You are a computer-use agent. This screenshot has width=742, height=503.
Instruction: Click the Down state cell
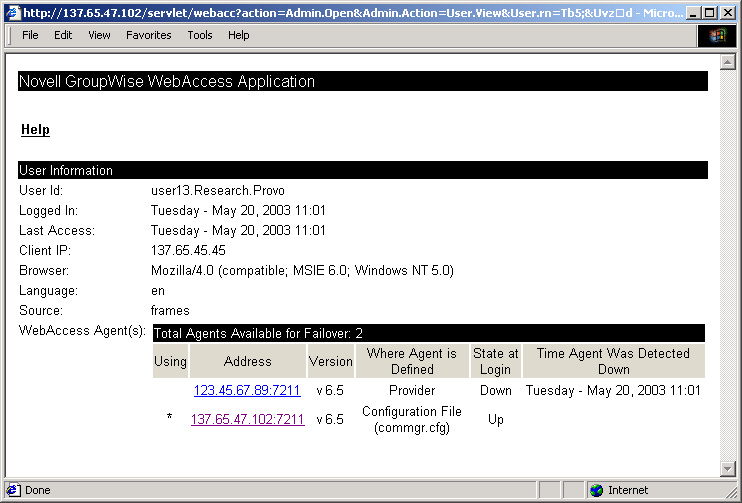pyautogui.click(x=495, y=390)
